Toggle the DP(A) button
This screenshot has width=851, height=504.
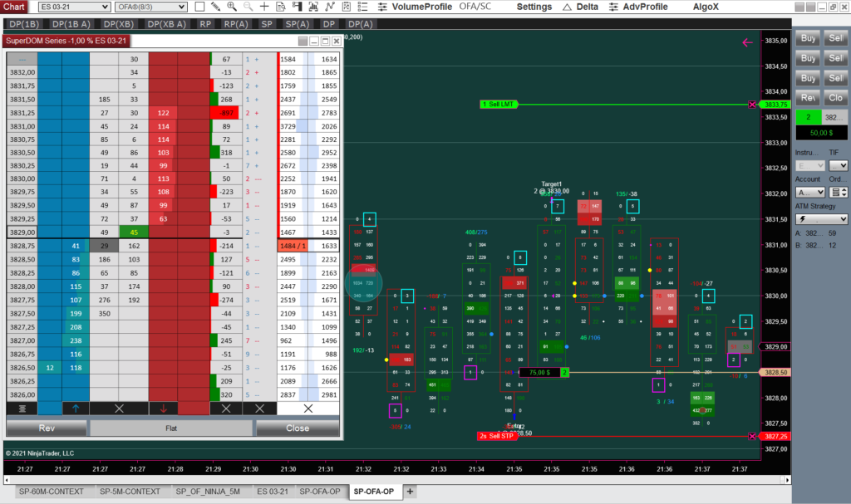361,24
